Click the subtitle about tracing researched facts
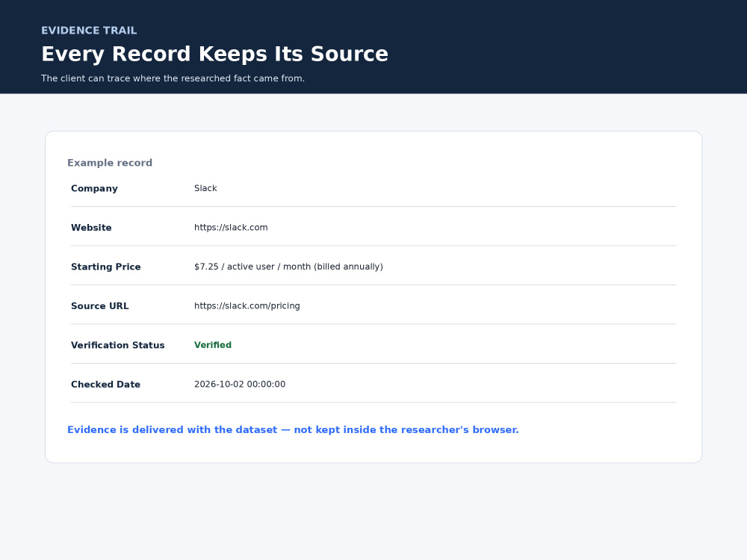The width and height of the screenshot is (747, 560). coord(173,78)
